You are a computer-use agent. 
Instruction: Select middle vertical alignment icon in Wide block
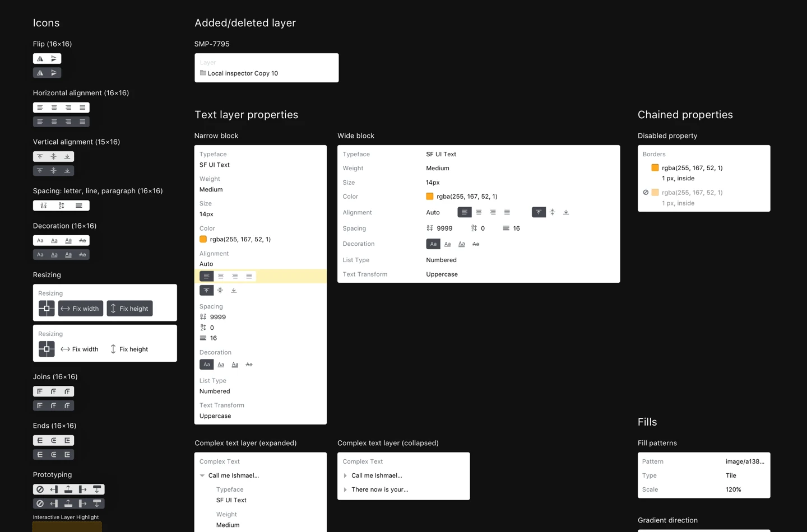tap(553, 212)
